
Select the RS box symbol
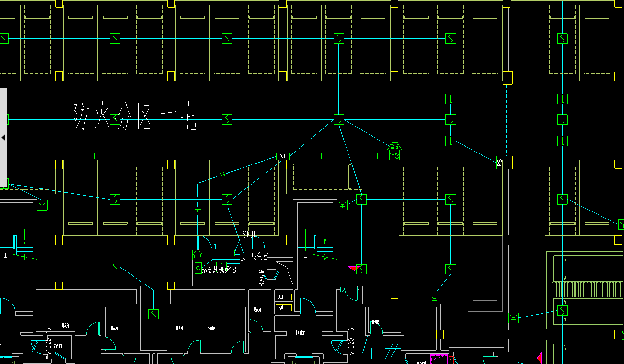[499, 163]
